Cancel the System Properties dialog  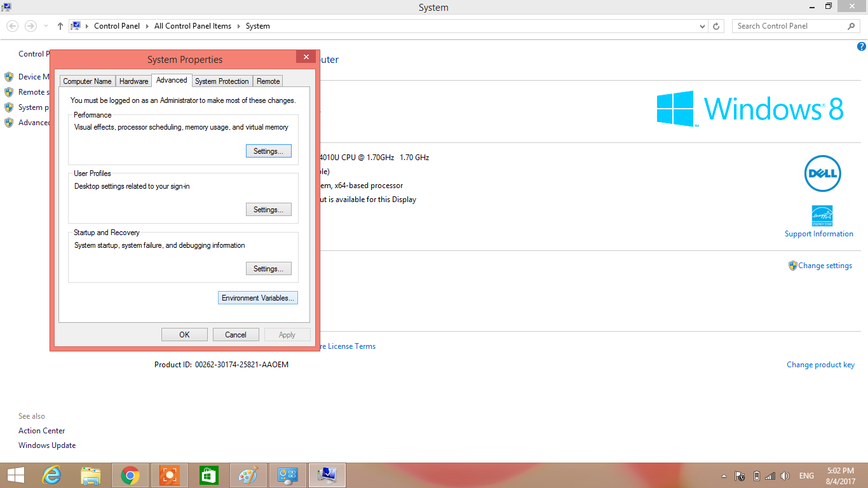click(236, 335)
